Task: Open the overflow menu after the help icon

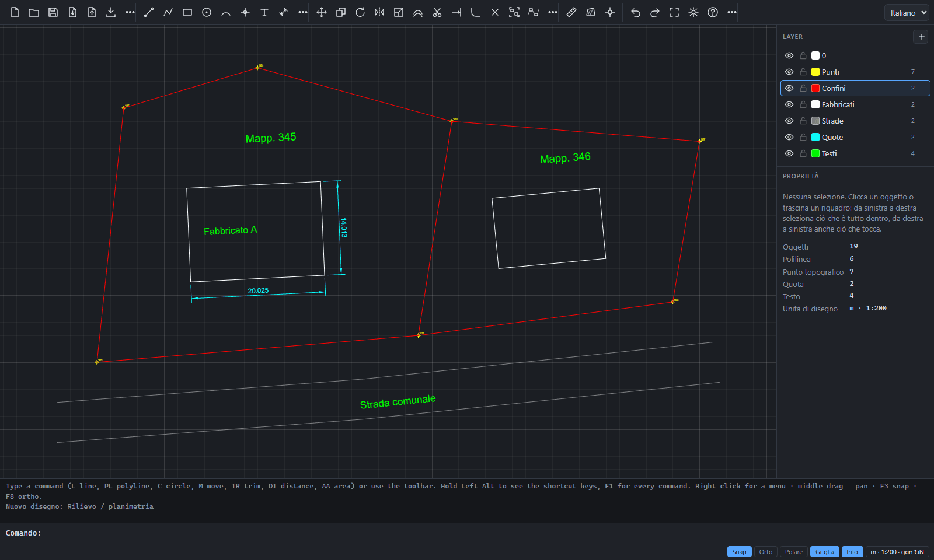Action: point(732,12)
